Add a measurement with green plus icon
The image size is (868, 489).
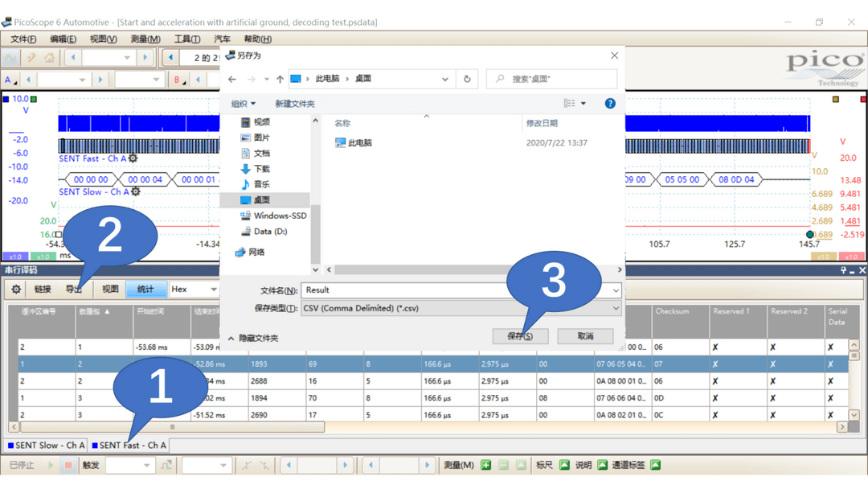pyautogui.click(x=485, y=465)
